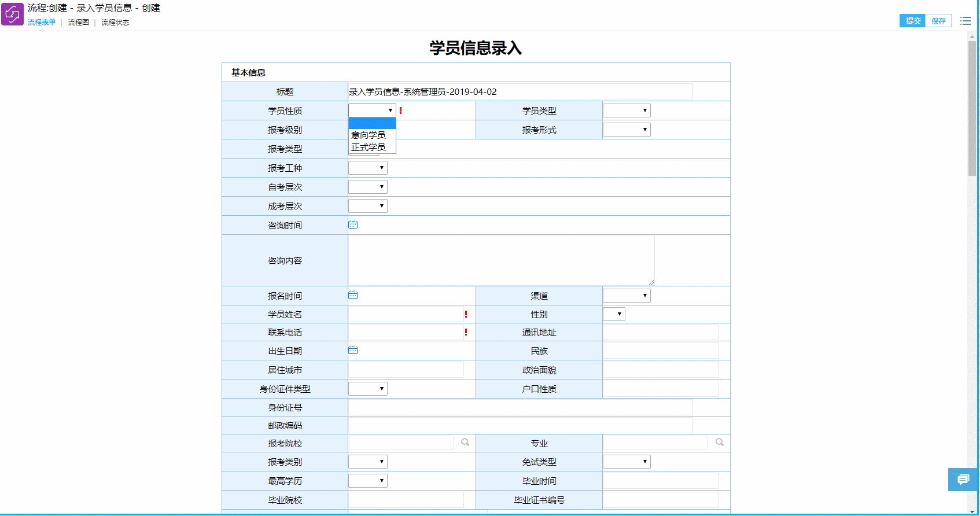Select 意向学员 from the open dropdown

point(372,135)
